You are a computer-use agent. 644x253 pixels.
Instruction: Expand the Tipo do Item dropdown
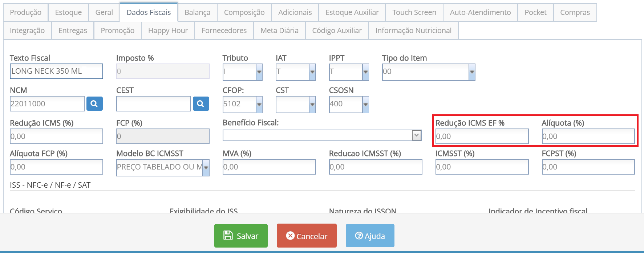[x=472, y=72]
